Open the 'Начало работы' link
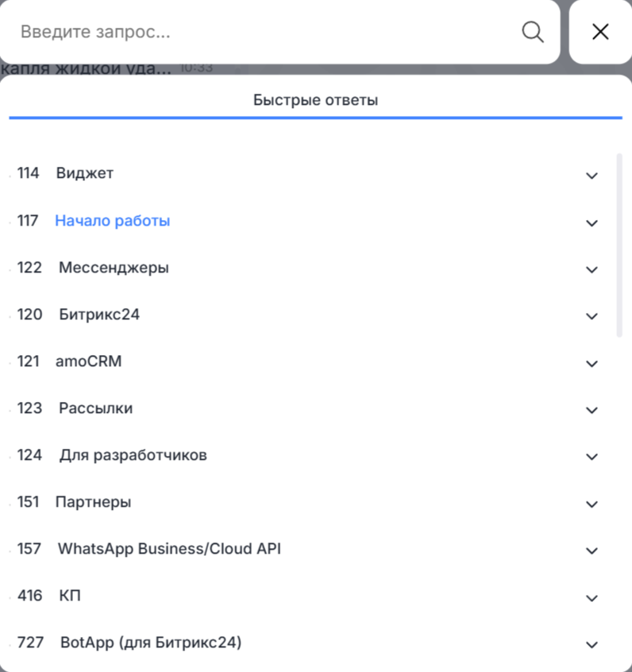 (112, 221)
